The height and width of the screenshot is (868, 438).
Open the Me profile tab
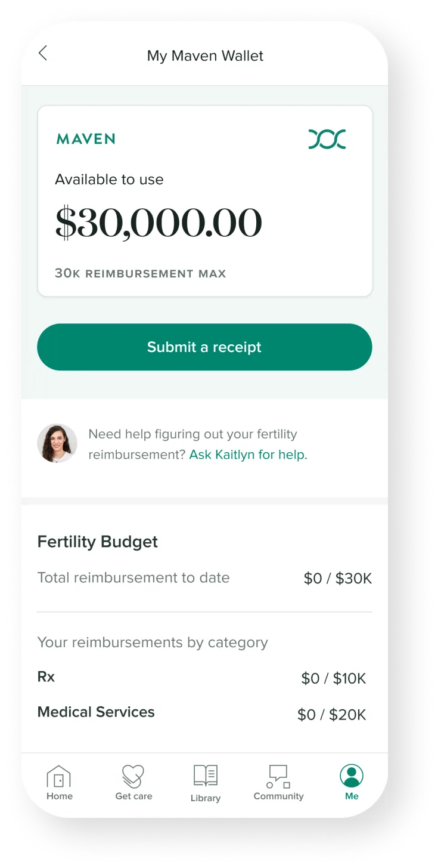(x=351, y=781)
